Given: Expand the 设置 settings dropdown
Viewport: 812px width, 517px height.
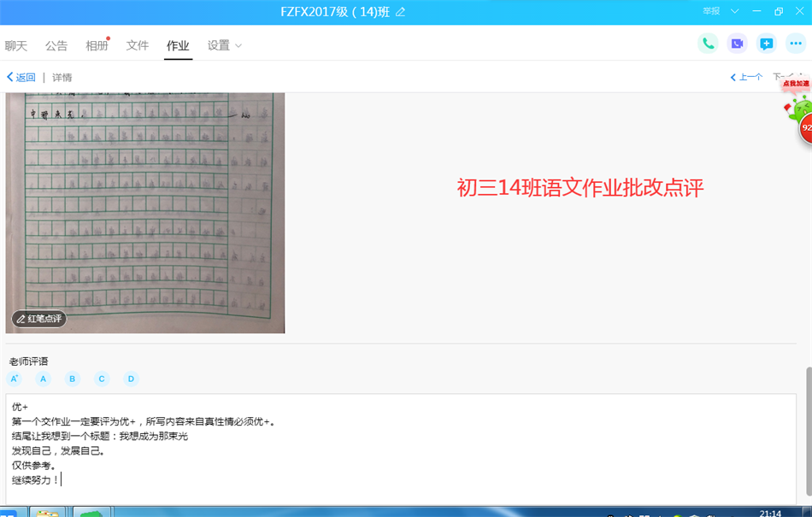Looking at the screenshot, I should 225,45.
